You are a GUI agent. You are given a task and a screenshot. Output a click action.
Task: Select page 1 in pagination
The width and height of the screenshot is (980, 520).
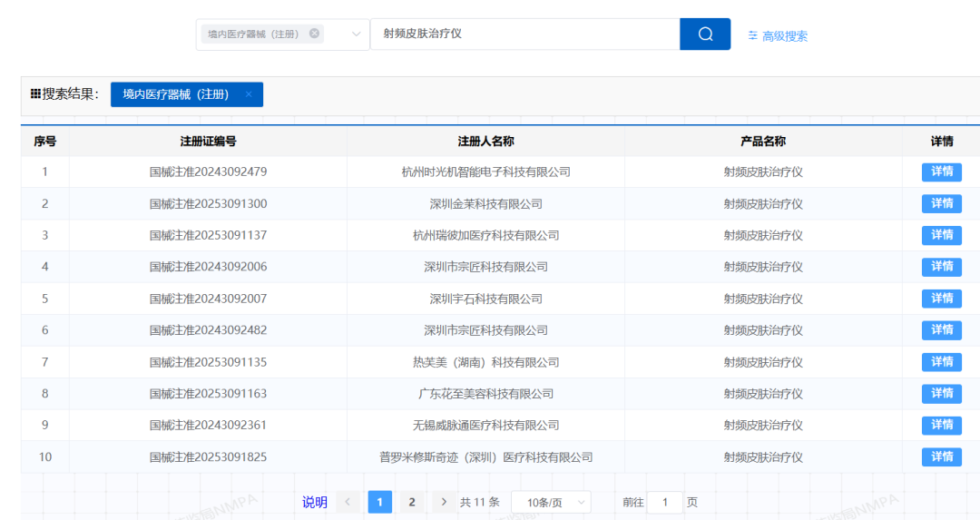click(x=380, y=502)
